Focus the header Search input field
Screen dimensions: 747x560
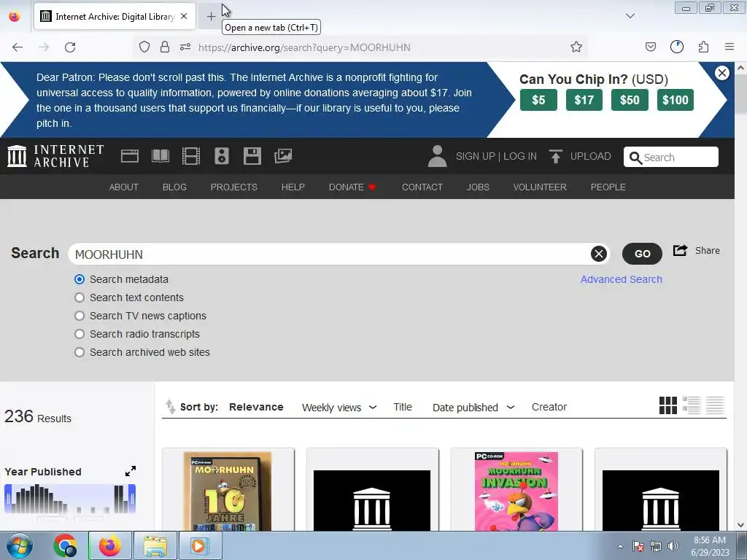671,157
